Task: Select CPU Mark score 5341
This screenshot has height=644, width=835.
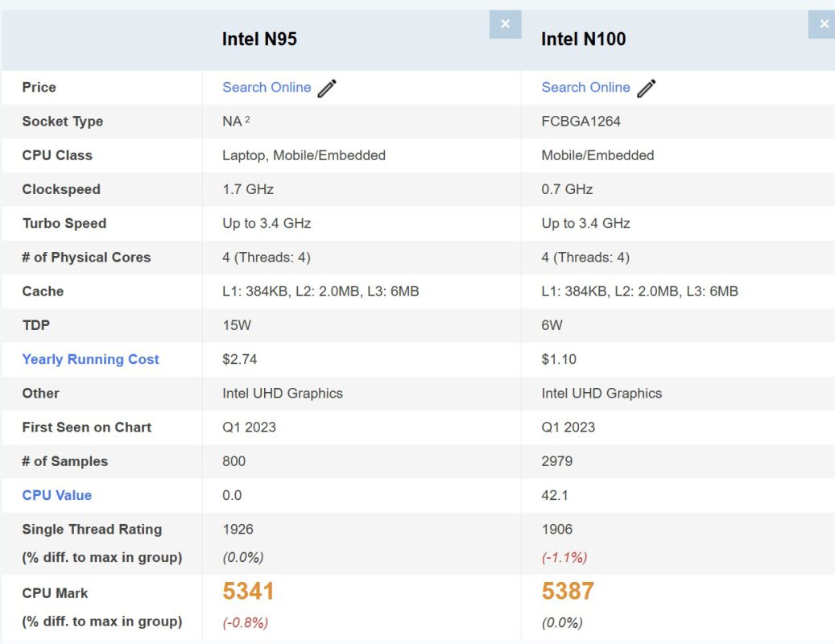Action: pyautogui.click(x=248, y=592)
